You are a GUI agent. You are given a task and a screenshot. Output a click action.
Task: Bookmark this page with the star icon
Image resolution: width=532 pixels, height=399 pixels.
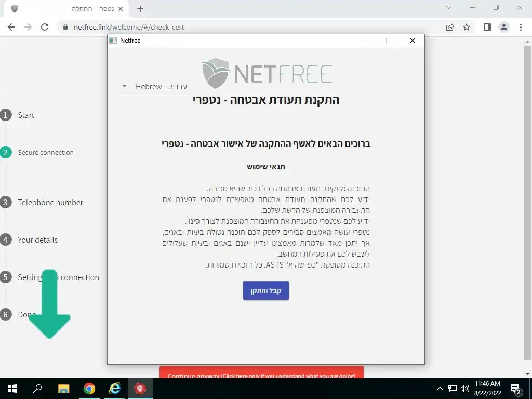coord(467,27)
